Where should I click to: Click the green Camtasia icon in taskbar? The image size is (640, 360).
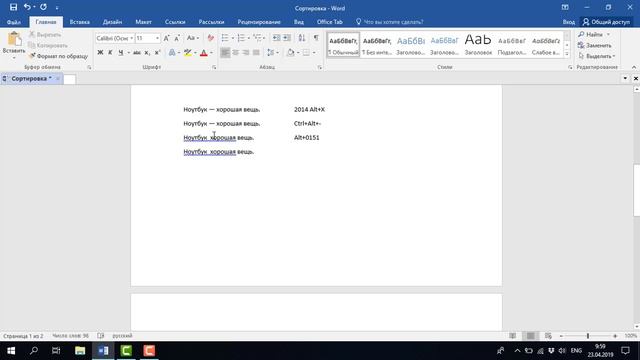(x=126, y=351)
